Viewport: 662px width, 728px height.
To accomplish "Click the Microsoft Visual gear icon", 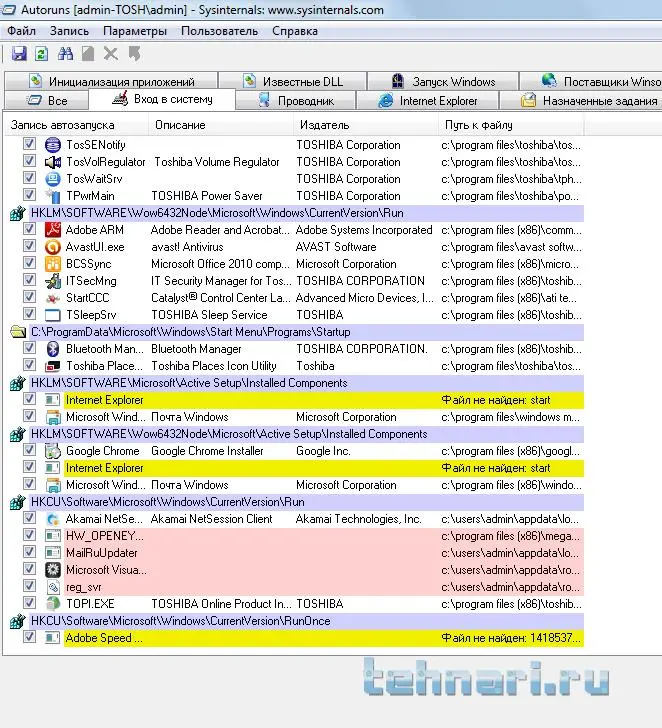I will [x=52, y=570].
